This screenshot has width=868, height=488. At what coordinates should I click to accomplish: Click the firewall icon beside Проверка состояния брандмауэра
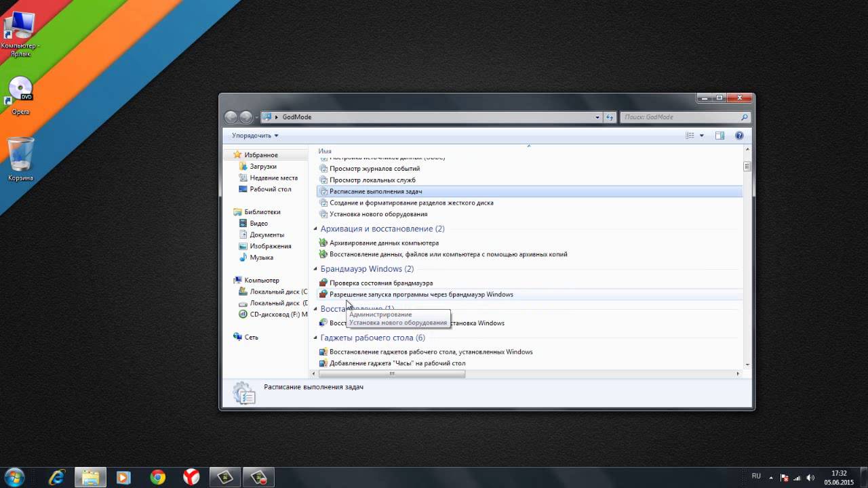[x=323, y=283]
